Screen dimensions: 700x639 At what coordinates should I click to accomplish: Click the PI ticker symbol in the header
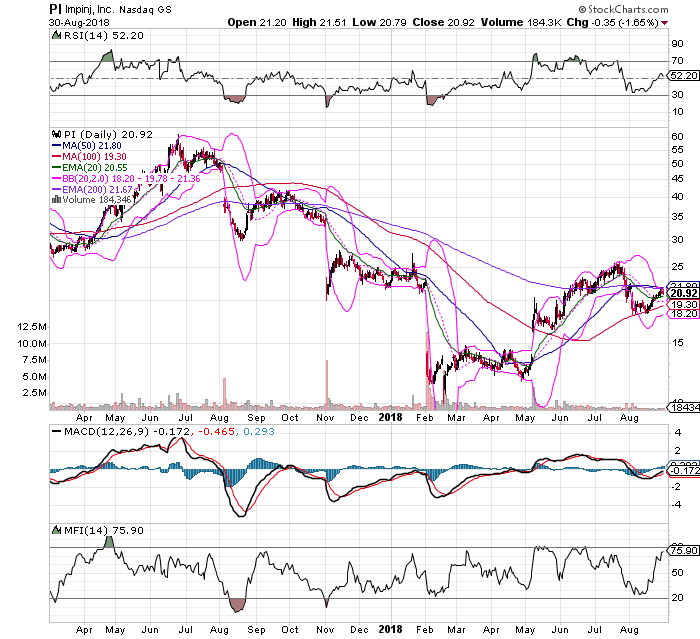click(56, 9)
